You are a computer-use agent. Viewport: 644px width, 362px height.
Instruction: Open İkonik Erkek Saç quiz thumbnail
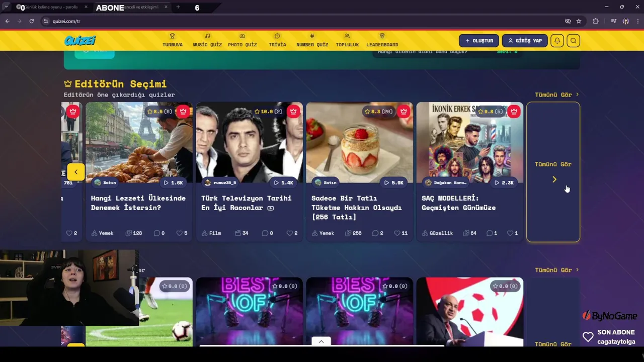click(x=469, y=142)
